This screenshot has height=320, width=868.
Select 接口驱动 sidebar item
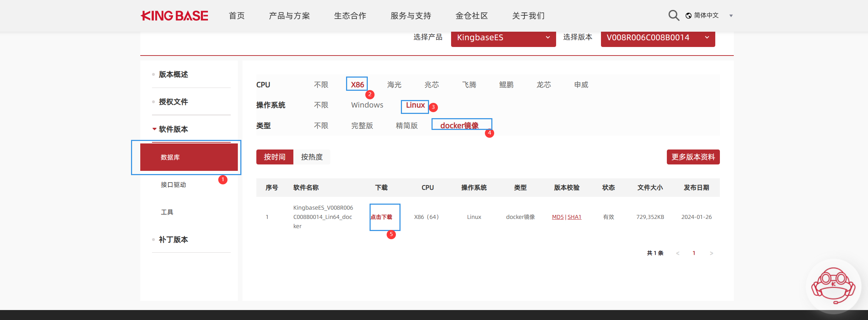pyautogui.click(x=173, y=185)
